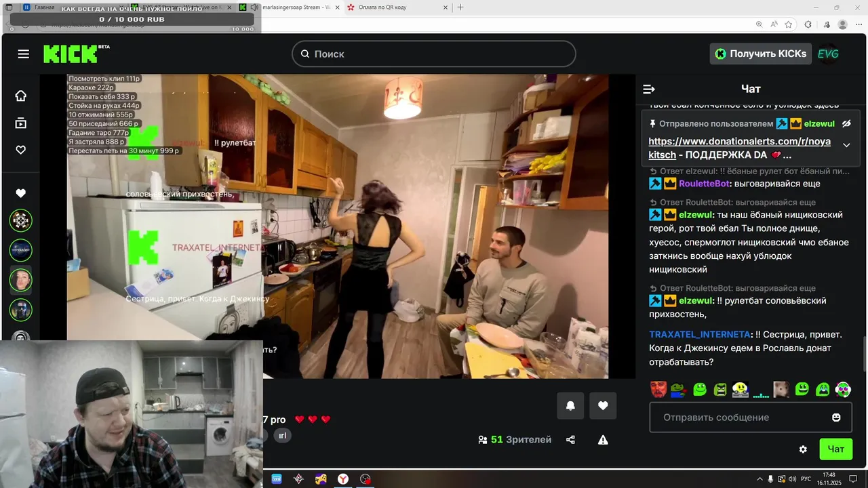This screenshot has height=488, width=868.
Task: Go to Home in the sidebar
Action: pyautogui.click(x=21, y=96)
